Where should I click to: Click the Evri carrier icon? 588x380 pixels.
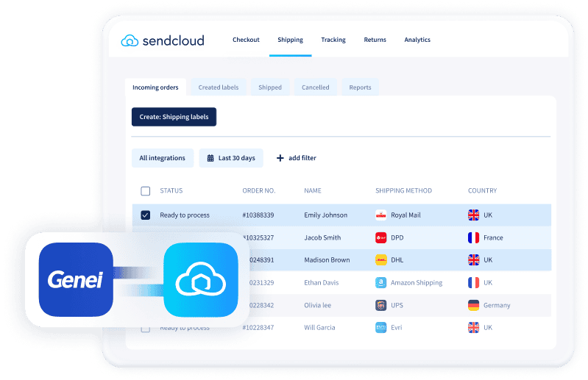pyautogui.click(x=380, y=328)
